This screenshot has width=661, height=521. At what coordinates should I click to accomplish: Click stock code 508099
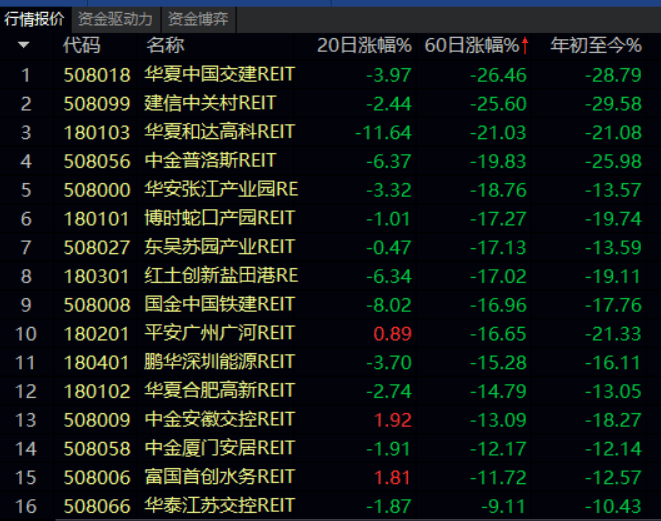click(97, 104)
